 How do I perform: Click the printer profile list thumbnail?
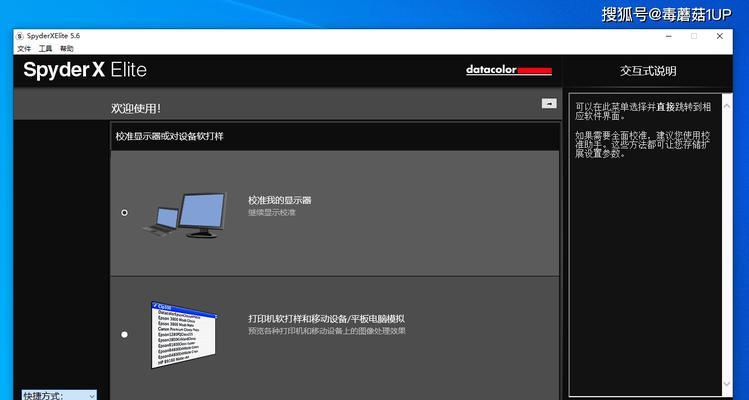tap(184, 335)
